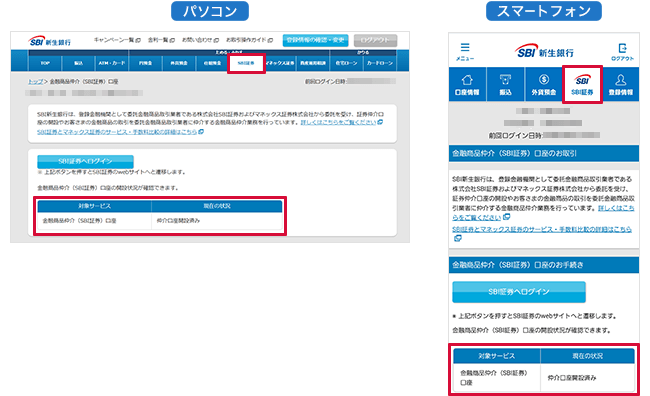This screenshot has height=396, width=650.
Task: Click 前回ログイン日時 label on smartphone page
Action: 516,136
